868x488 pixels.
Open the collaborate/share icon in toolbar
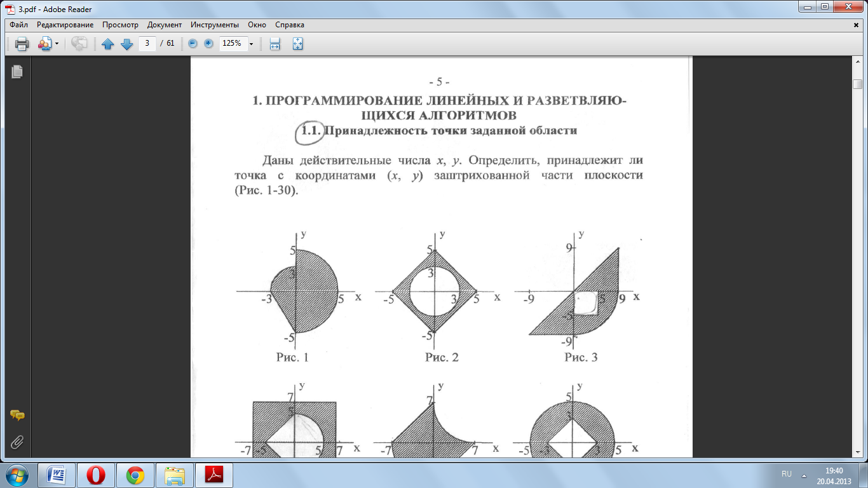(x=44, y=44)
